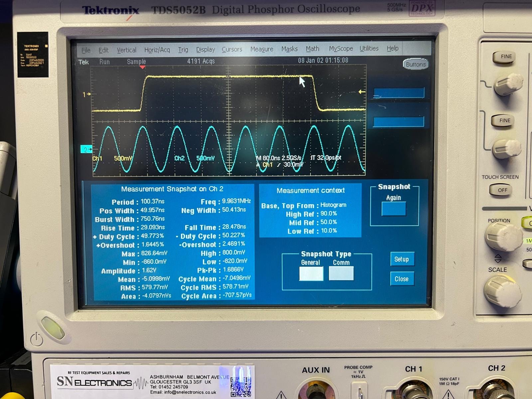Click the Burst Width value 750.76ns
The height and width of the screenshot is (399, 532).
(153, 219)
